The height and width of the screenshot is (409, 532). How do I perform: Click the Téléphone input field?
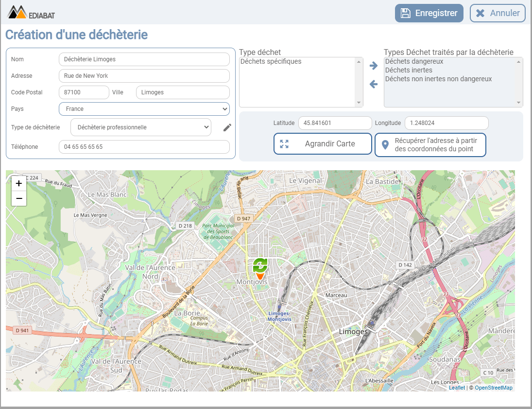point(144,147)
